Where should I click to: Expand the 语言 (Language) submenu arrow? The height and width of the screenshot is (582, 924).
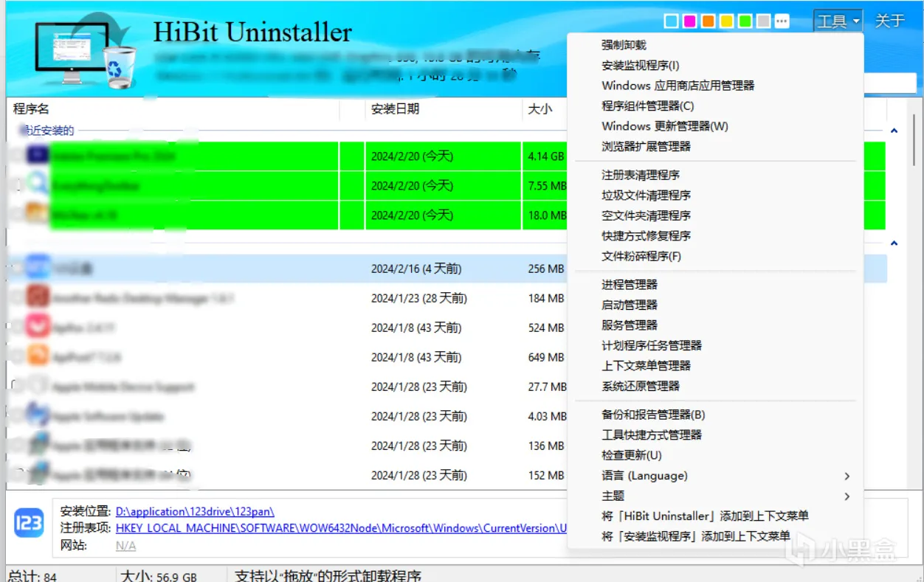pyautogui.click(x=847, y=476)
